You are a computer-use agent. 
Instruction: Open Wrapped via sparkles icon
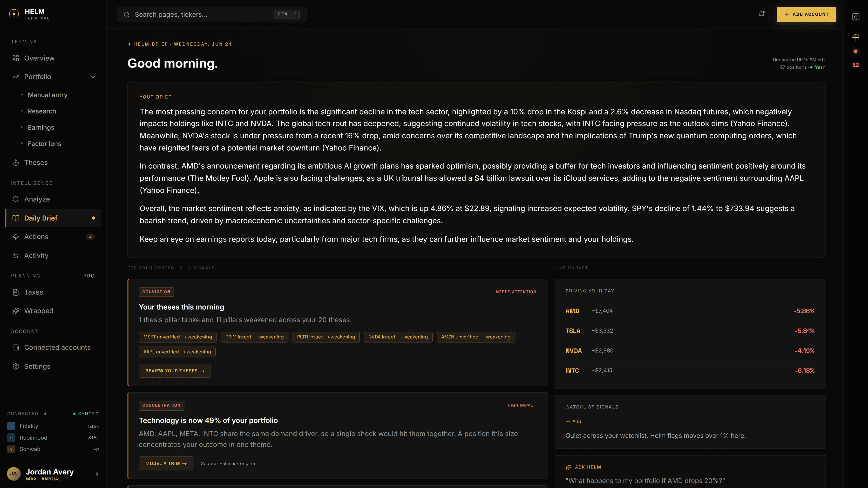16,311
